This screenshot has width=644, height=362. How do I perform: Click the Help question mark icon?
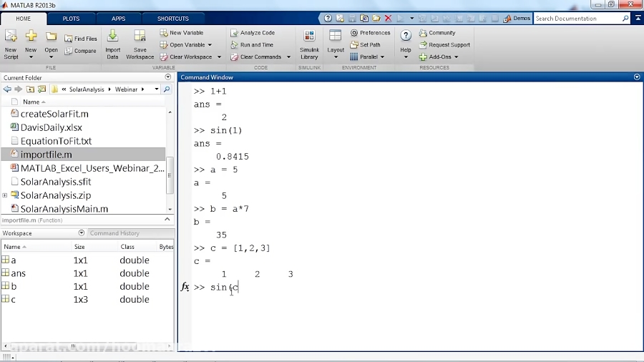click(x=406, y=36)
